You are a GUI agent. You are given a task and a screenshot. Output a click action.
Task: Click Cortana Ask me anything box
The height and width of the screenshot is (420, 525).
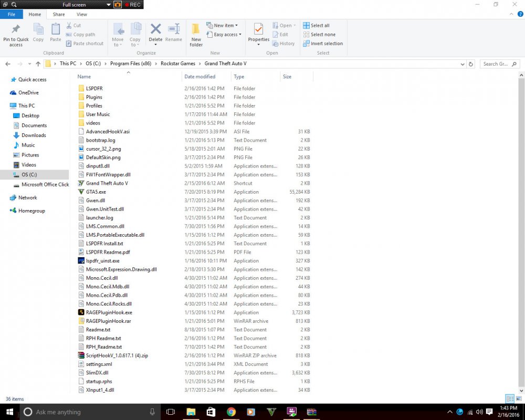[90, 412]
